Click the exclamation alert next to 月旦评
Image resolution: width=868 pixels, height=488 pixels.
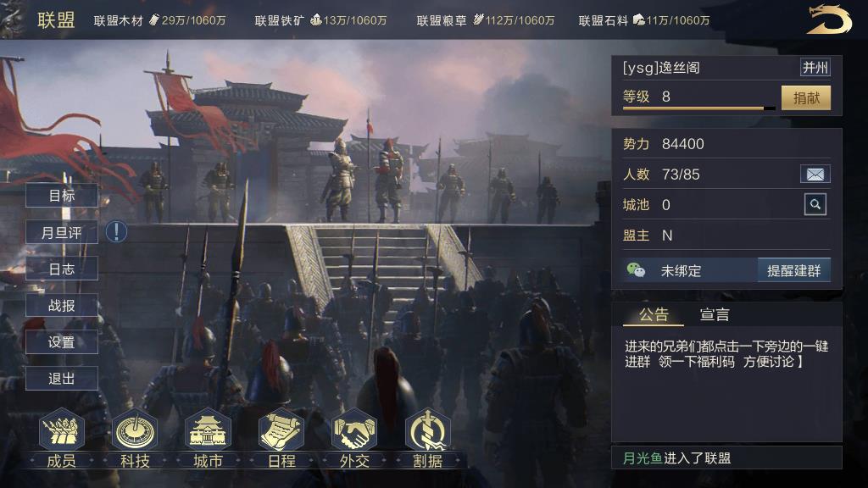click(x=116, y=232)
